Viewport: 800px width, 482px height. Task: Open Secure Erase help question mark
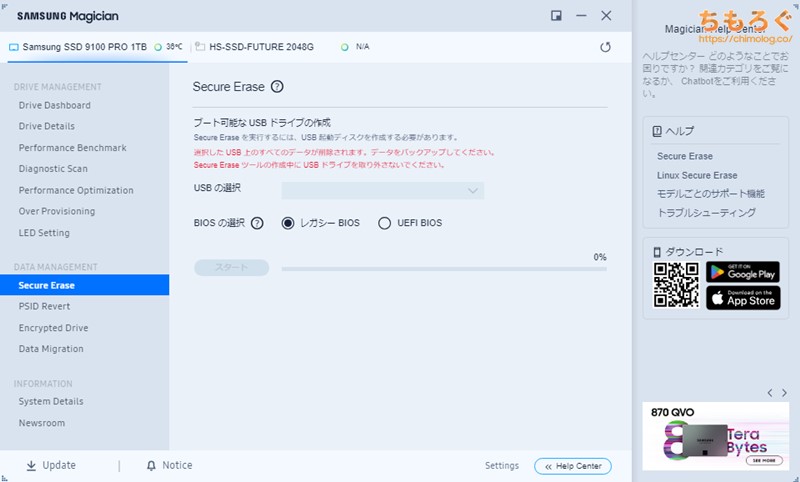click(x=277, y=87)
